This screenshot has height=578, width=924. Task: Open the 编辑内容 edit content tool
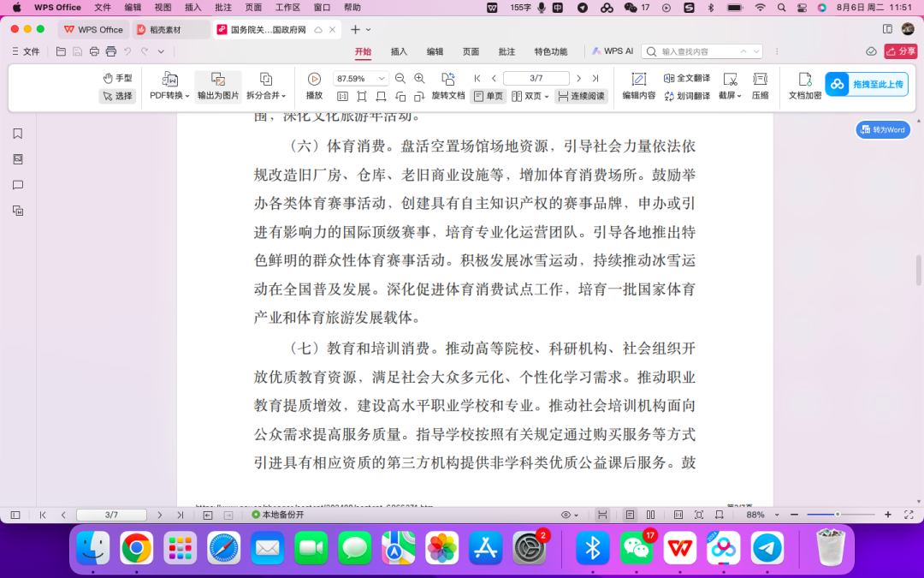[638, 79]
